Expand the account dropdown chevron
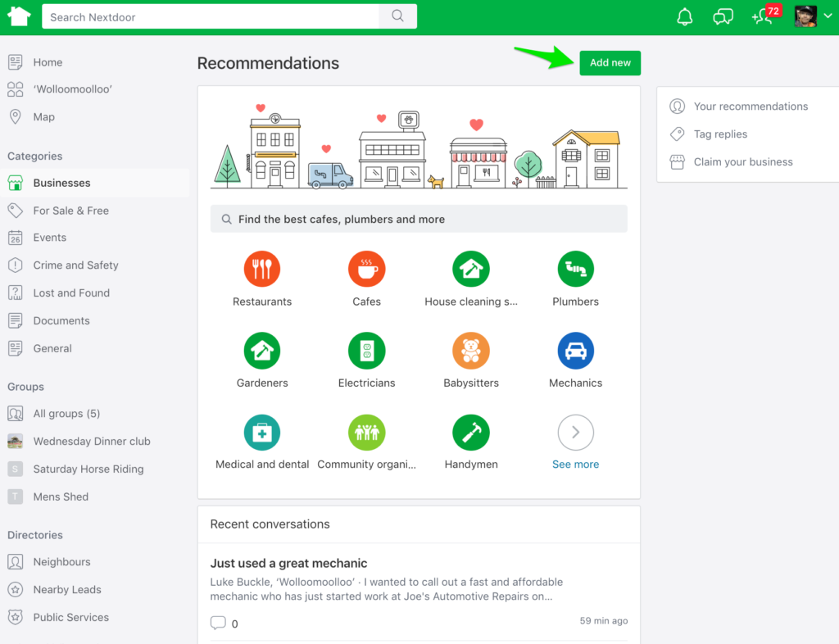The width and height of the screenshot is (839, 644). 828,16
